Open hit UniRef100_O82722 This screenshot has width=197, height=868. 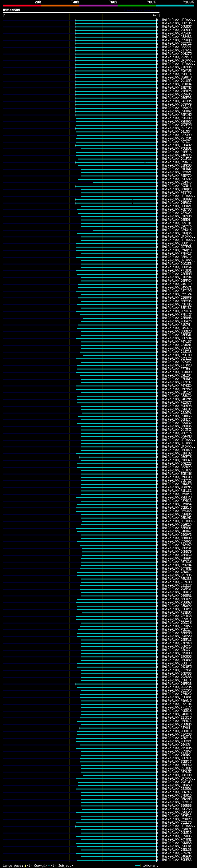[x=176, y=43]
